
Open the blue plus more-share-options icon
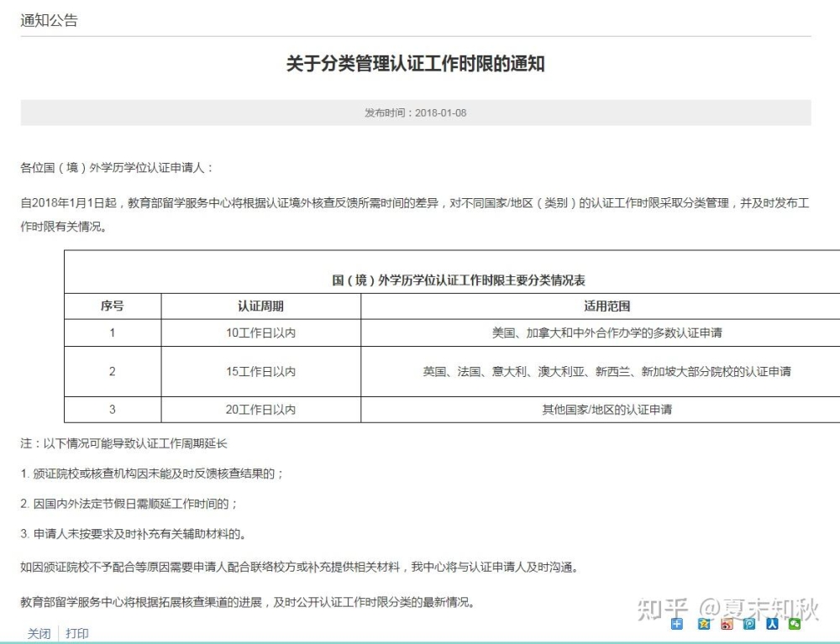click(677, 624)
